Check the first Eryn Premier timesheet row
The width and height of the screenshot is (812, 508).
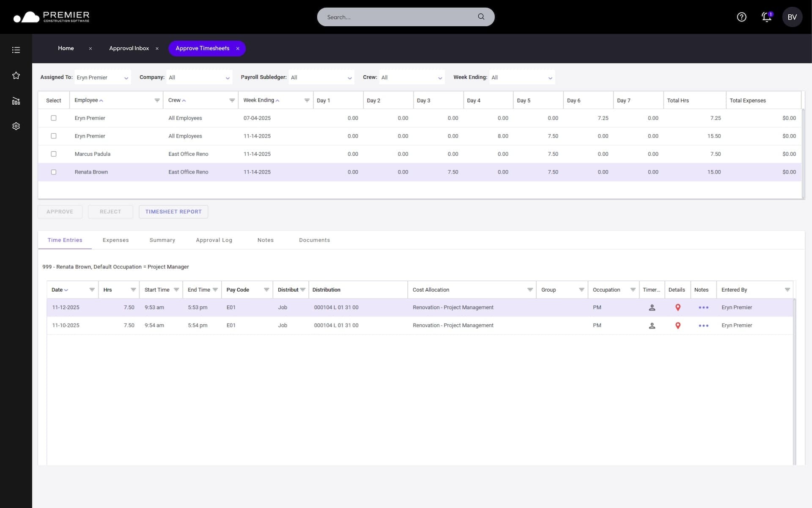click(54, 118)
